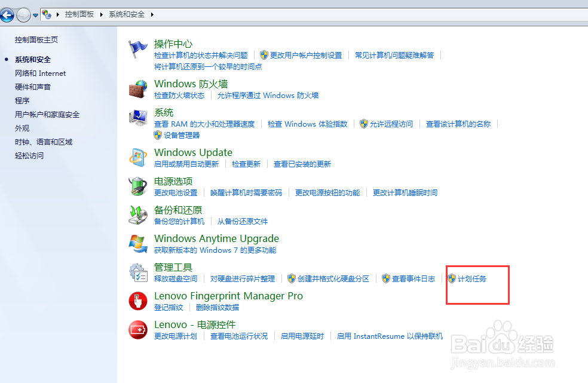Click the Administrative Tools gear icon
The image size is (588, 383).
(x=137, y=272)
